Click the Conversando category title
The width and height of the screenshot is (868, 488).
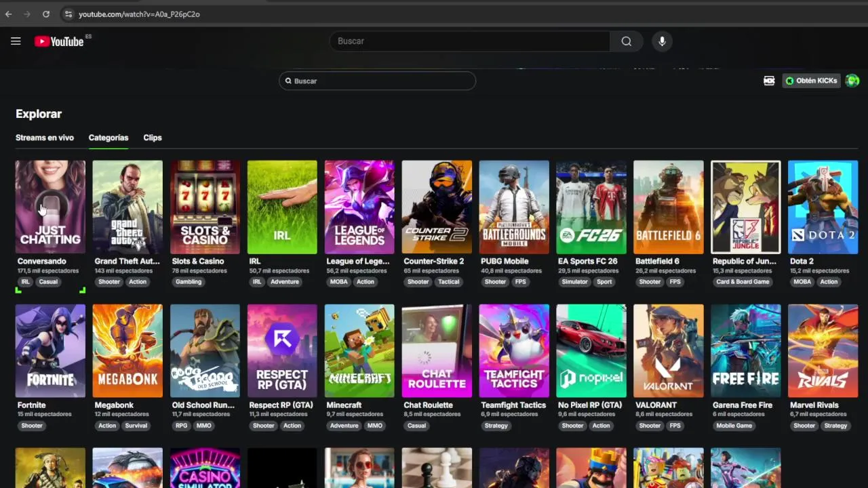tap(42, 261)
